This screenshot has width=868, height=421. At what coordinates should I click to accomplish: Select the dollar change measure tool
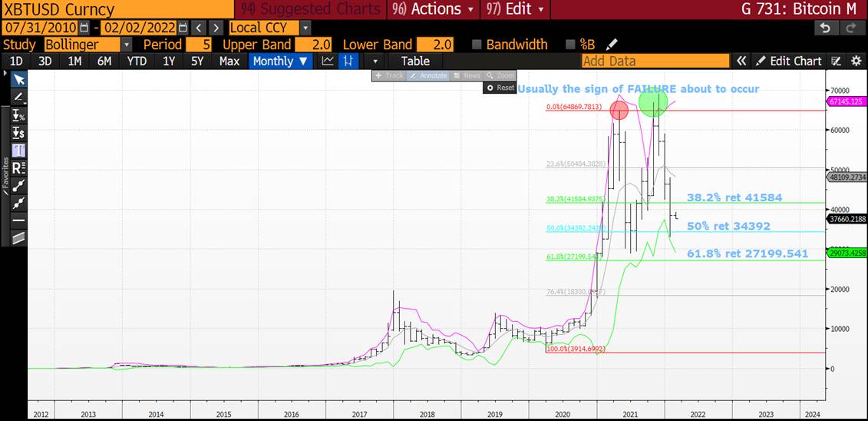click(19, 132)
